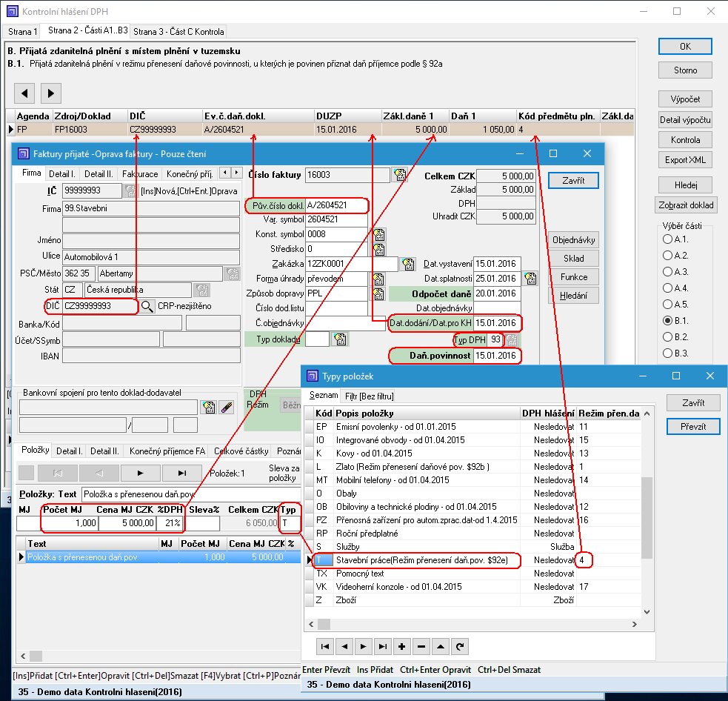Go to next item in Položky navigation
Screen dimensions: 728x701
coord(140,473)
